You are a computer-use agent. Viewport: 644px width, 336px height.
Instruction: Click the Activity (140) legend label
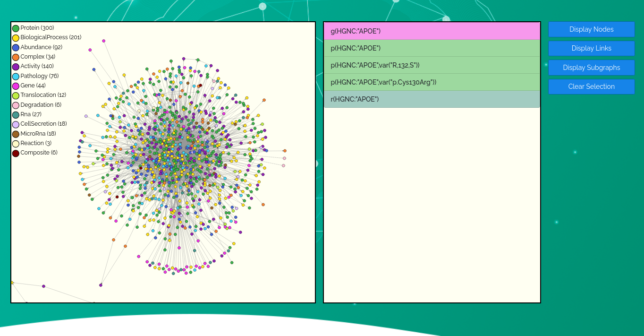37,66
